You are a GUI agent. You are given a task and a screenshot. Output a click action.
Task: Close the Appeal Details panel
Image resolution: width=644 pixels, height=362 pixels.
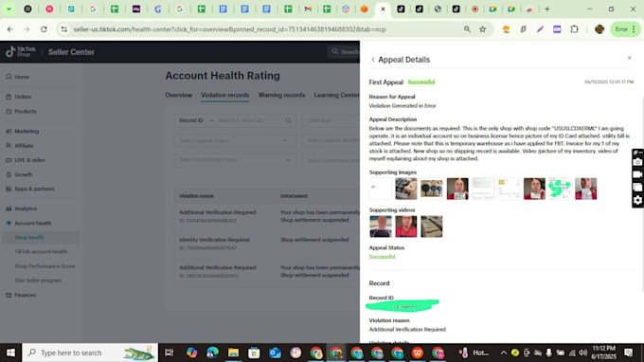(629, 58)
